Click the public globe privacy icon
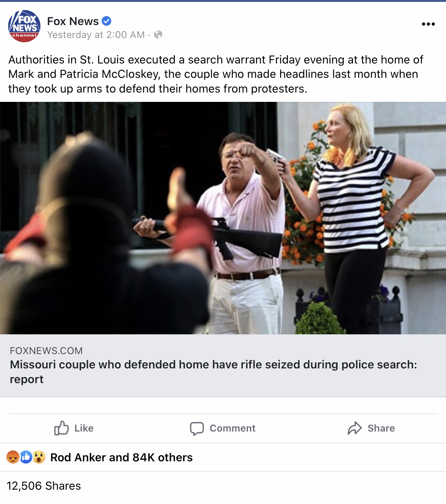 point(158,34)
